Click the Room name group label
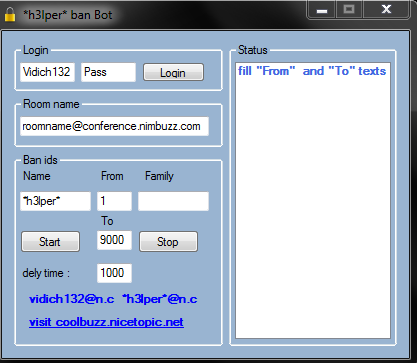 tap(51, 104)
